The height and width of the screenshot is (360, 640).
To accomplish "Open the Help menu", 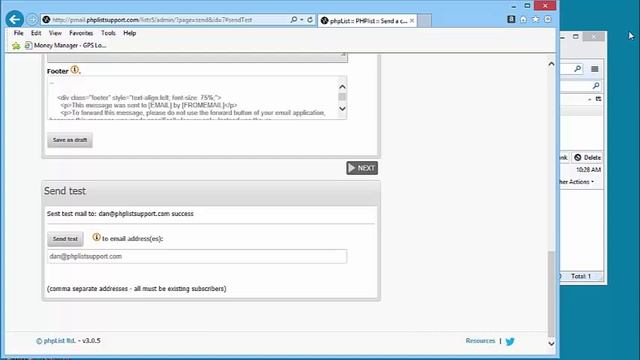I will pyautogui.click(x=129, y=33).
